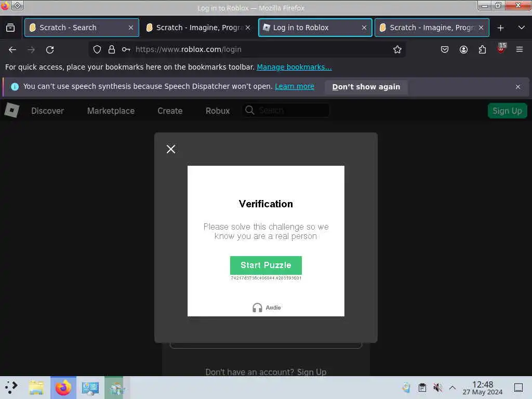Open the Save to Pocket icon
Viewport: 532px width, 399px height.
445,49
